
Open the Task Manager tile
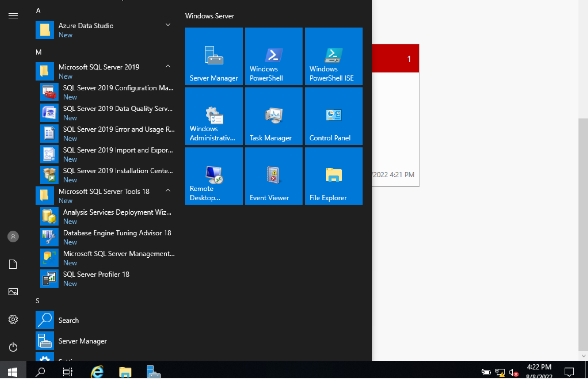[x=274, y=116]
